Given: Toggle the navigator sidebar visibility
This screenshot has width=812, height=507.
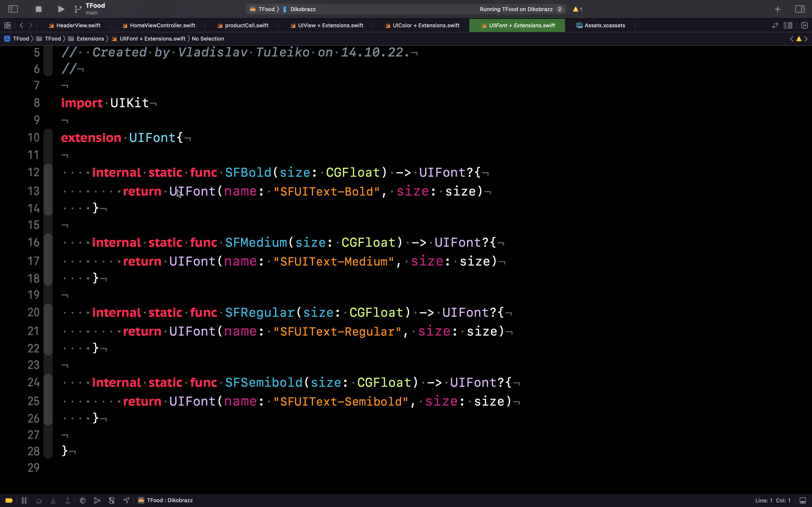Looking at the screenshot, I should tap(13, 9).
